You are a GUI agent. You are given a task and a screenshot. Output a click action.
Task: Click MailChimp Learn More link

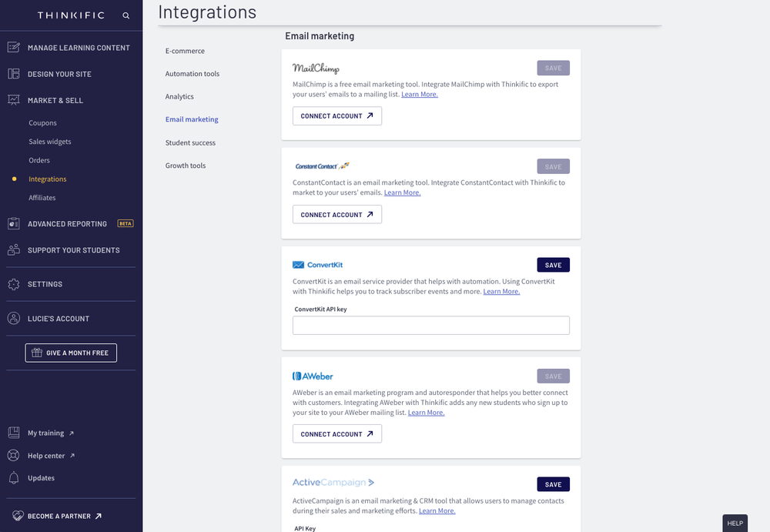point(420,95)
